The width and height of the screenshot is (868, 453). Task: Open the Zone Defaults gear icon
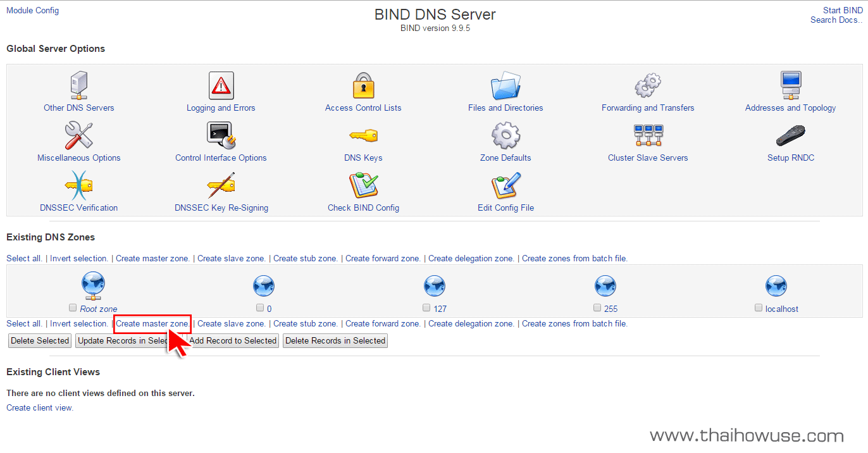click(505, 135)
